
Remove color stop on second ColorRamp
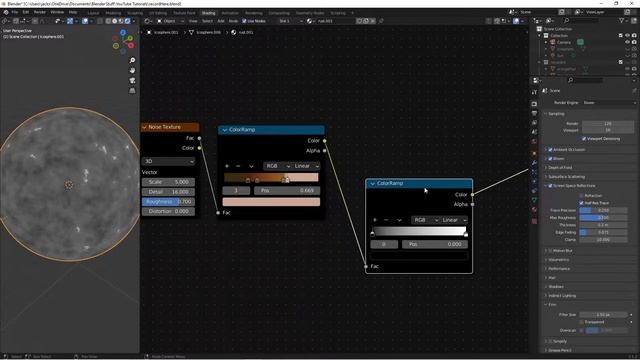386,220
